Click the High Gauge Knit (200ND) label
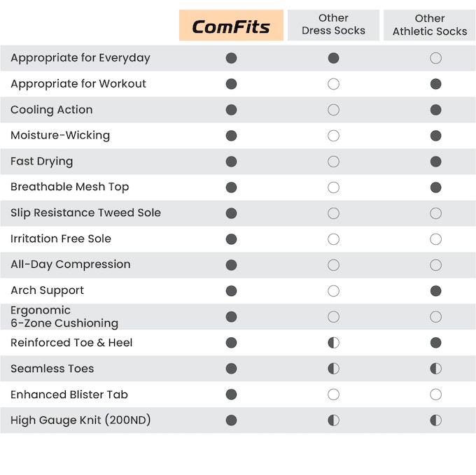Image resolution: width=476 pixels, height=475 pixels. tap(80, 420)
